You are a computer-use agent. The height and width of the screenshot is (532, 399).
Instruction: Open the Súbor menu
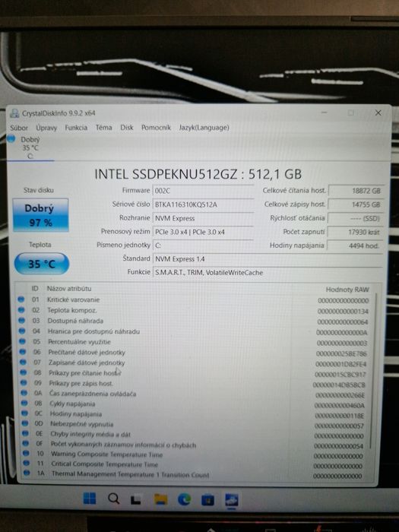click(x=19, y=128)
